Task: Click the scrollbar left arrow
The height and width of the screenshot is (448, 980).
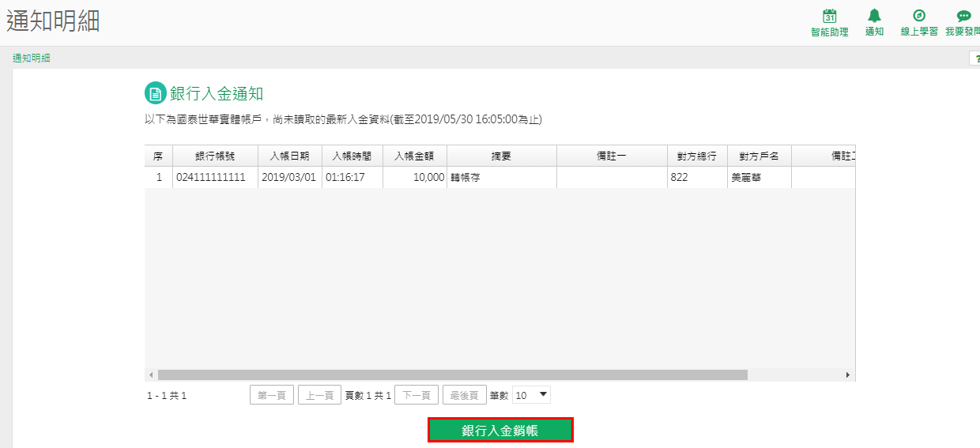Action: tap(151, 375)
